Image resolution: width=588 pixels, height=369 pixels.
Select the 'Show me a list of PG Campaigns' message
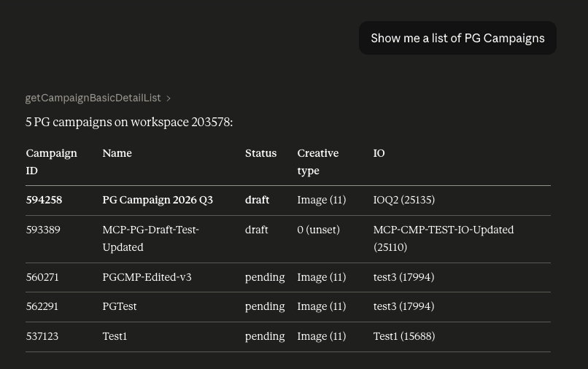(457, 38)
